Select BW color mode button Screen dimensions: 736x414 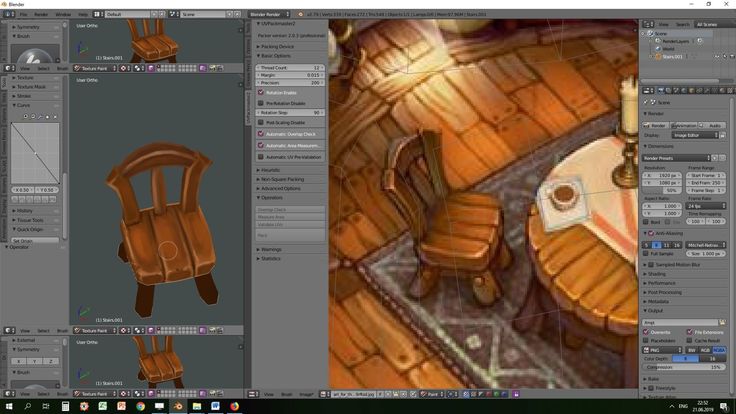[x=692, y=350]
